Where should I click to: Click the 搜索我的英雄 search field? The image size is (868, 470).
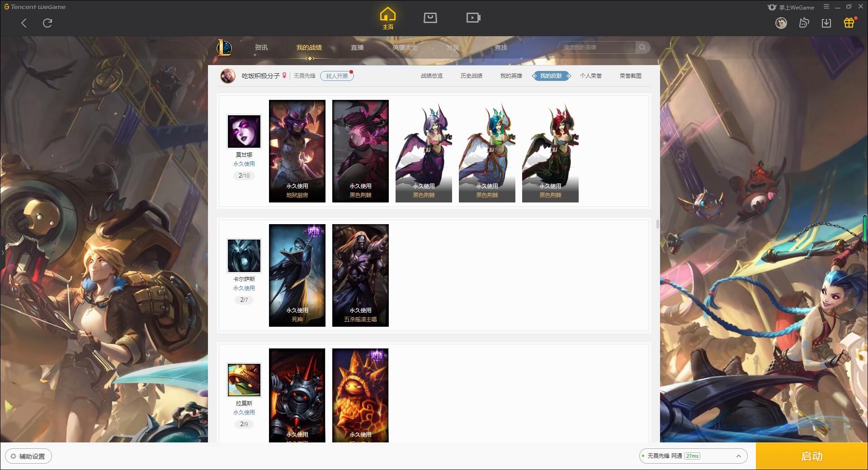pos(597,47)
